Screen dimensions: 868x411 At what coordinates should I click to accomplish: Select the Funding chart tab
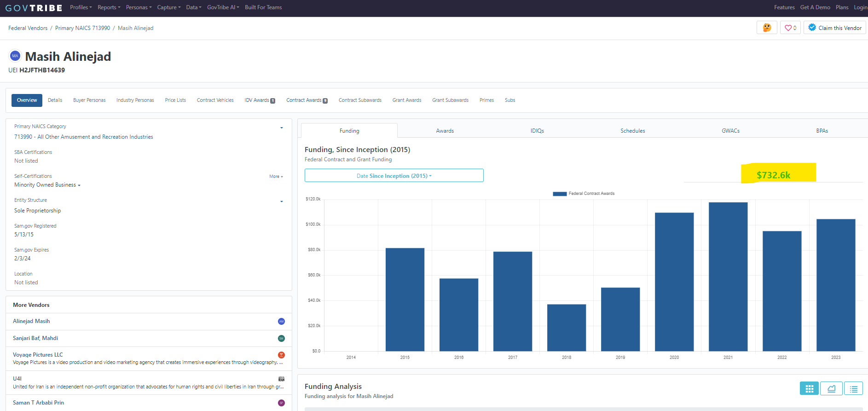click(349, 131)
